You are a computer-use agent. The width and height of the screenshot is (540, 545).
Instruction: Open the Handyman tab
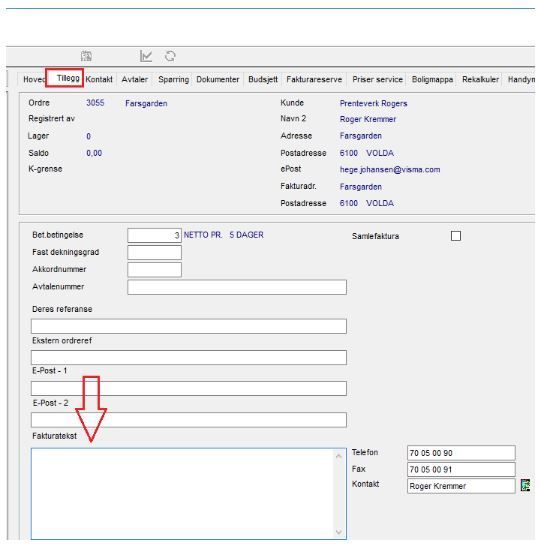coord(521,79)
